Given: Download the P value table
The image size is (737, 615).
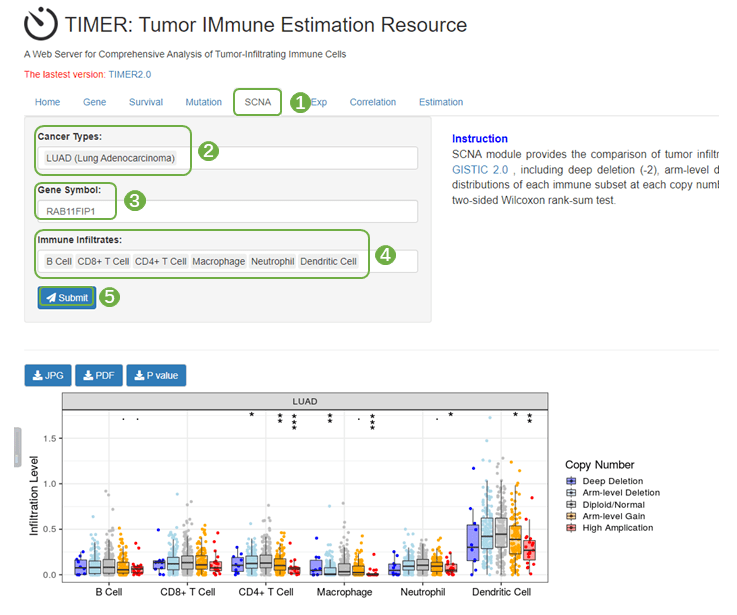Looking at the screenshot, I should pos(156,376).
